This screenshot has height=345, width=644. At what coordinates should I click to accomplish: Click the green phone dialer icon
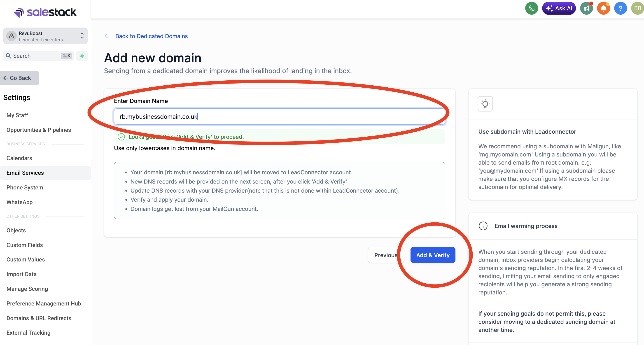(x=532, y=8)
